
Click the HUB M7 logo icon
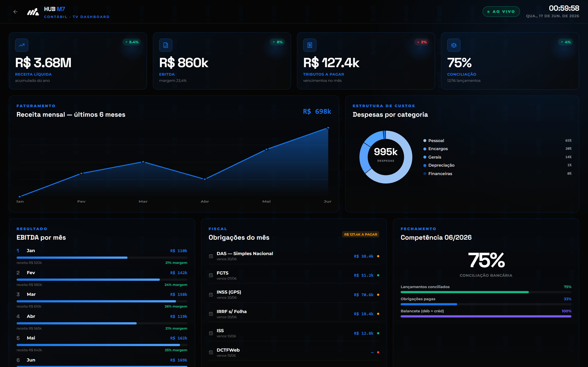pyautogui.click(x=33, y=12)
